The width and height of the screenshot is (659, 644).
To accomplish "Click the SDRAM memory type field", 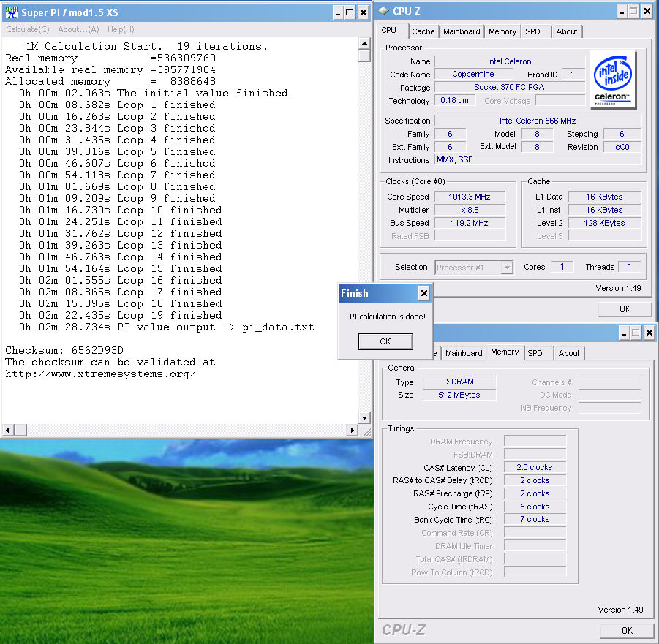I will (x=459, y=382).
